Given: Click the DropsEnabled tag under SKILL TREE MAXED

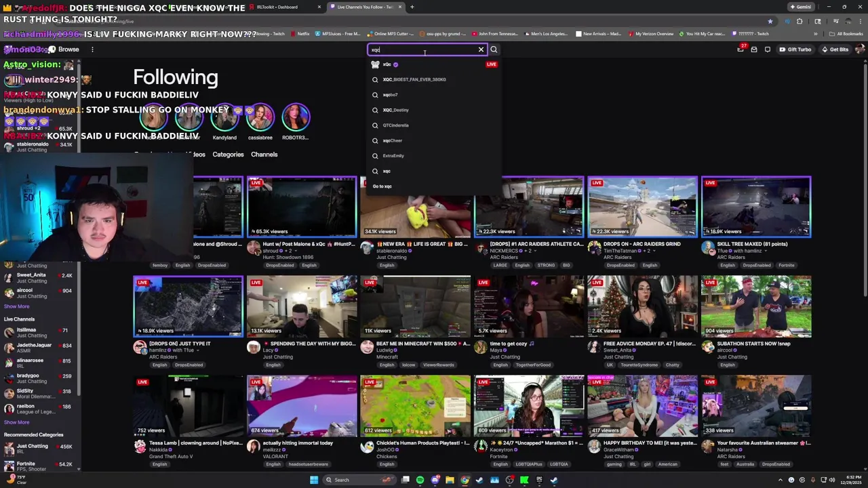Looking at the screenshot, I should click(x=757, y=265).
